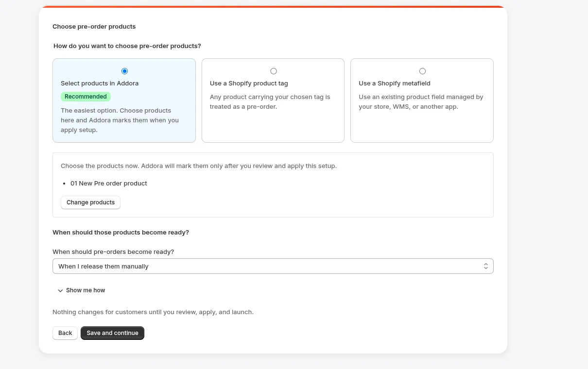Image resolution: width=588 pixels, height=369 pixels.
Task: Click the 'Any product carrying your chosen tag' description
Action: (270, 101)
